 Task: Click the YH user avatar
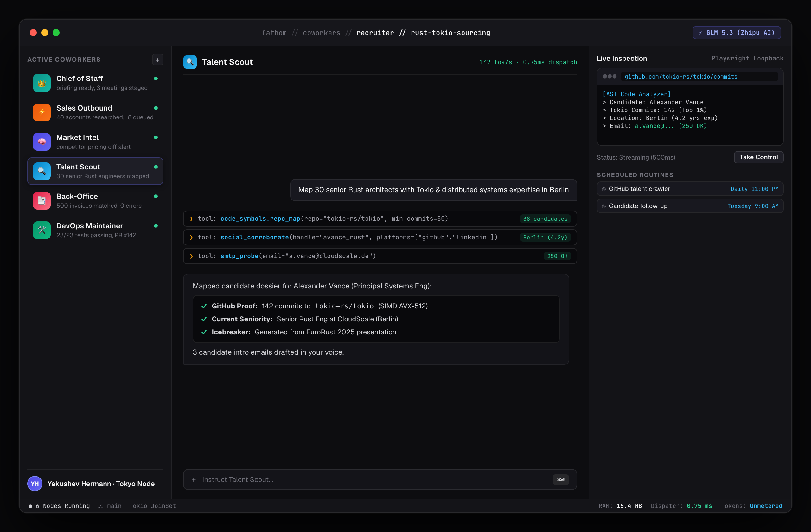click(35, 484)
